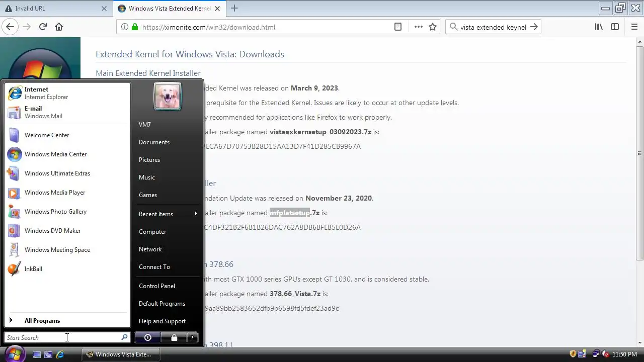Click highlighted mfplatsetup filename text
Screen dimensions: 644x362
click(290, 213)
